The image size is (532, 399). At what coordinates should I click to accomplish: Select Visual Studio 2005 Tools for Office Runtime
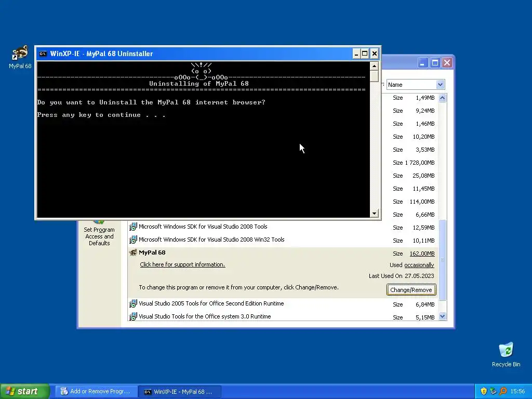211,303
